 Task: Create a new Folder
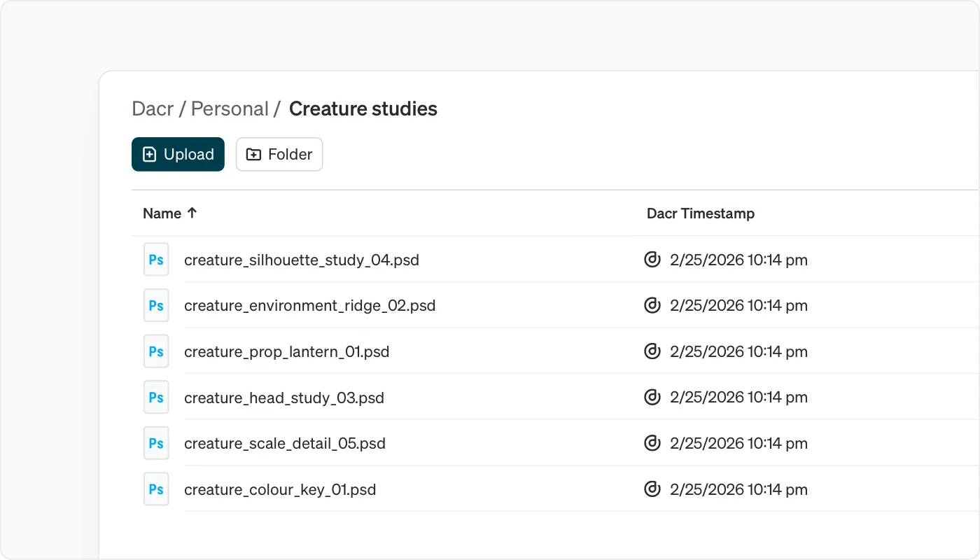(279, 154)
